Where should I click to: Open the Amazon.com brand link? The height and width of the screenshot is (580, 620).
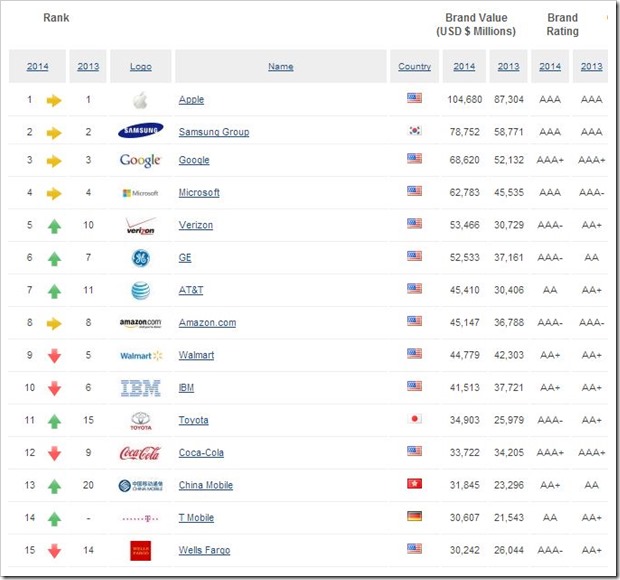tap(207, 323)
